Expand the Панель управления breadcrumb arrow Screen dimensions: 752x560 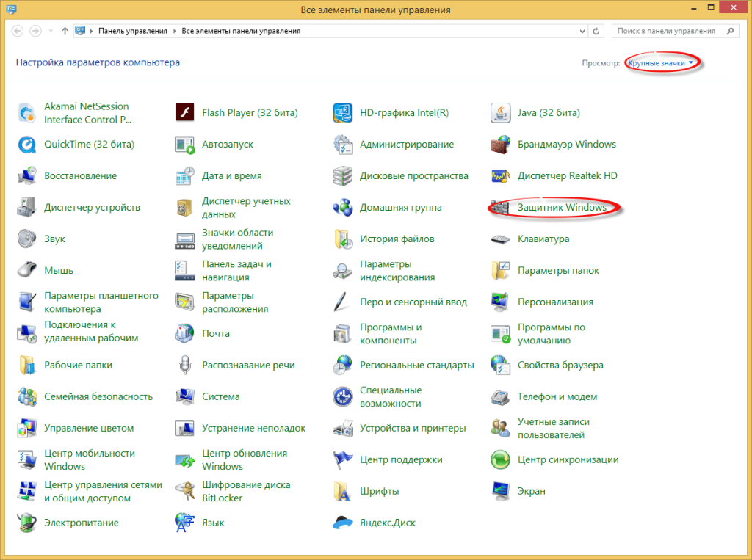tap(174, 32)
